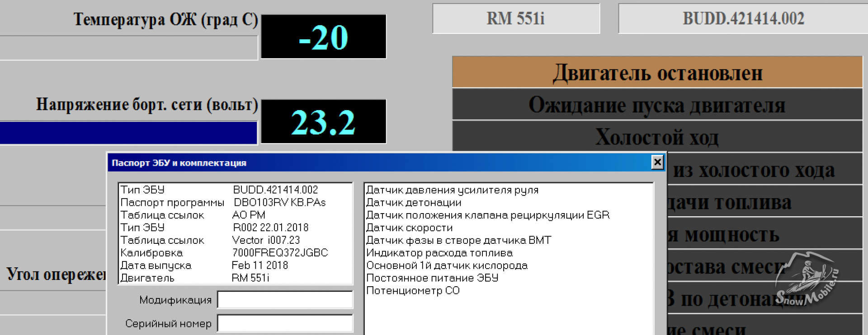The width and height of the screenshot is (868, 335).
Task: Click the Дата выпуска Feb 11 2018 row
Action: [x=235, y=265]
